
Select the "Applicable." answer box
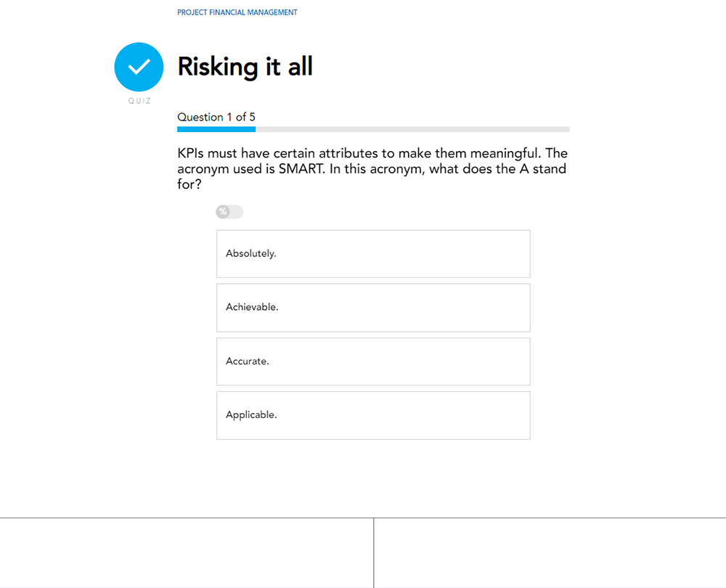coord(373,415)
